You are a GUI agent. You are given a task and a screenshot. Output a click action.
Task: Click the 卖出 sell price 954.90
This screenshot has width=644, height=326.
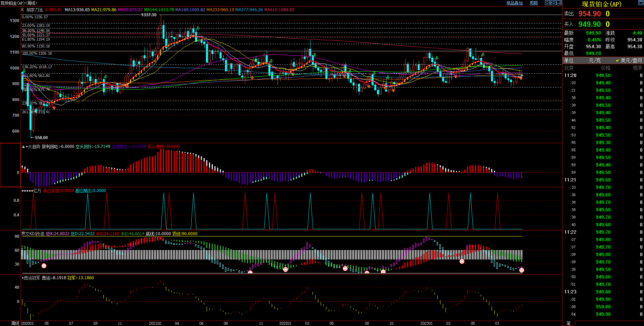click(589, 14)
